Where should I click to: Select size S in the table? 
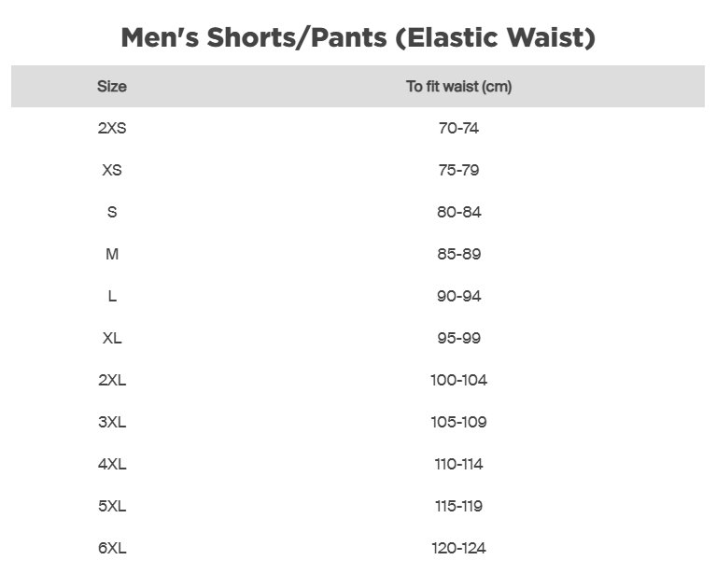pos(112,212)
